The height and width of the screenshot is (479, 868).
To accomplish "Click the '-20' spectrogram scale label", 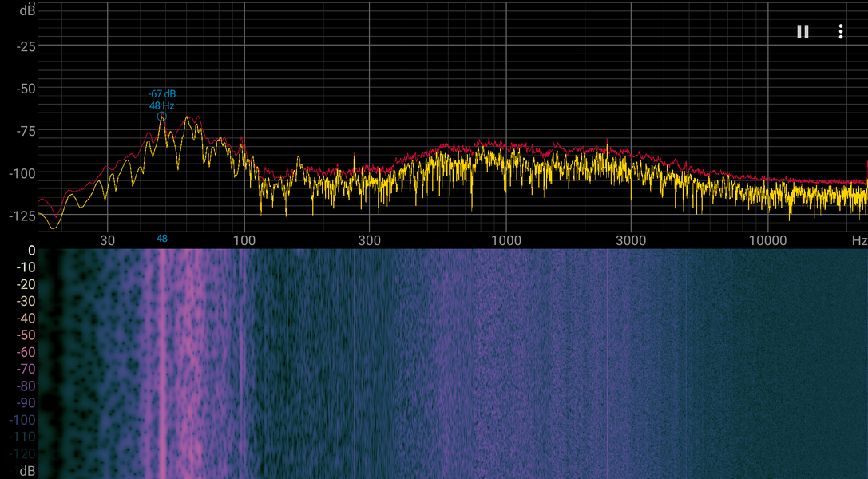I will pyautogui.click(x=26, y=284).
